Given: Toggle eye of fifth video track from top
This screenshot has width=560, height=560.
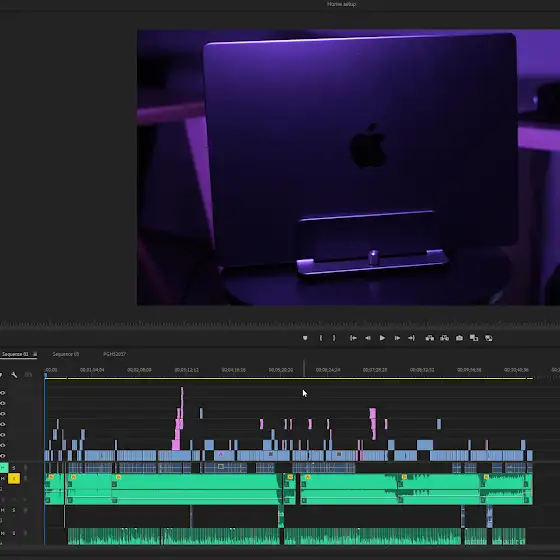Looking at the screenshot, I should (3, 435).
